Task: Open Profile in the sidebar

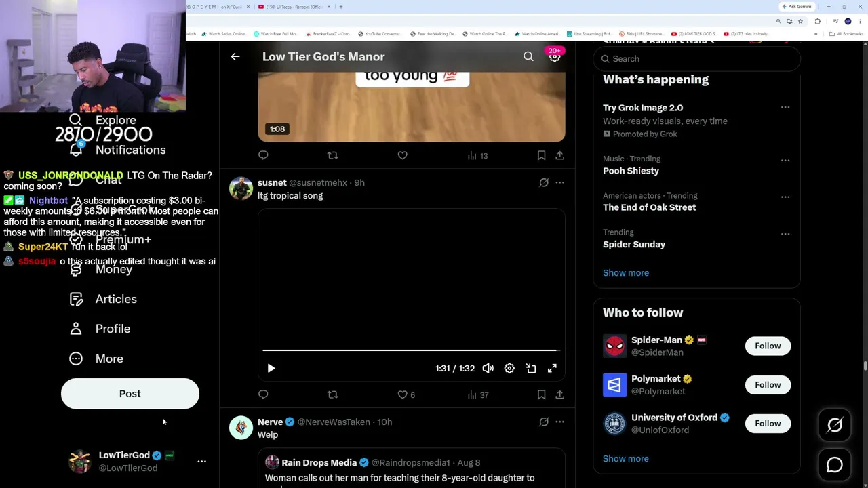Action: click(100, 329)
